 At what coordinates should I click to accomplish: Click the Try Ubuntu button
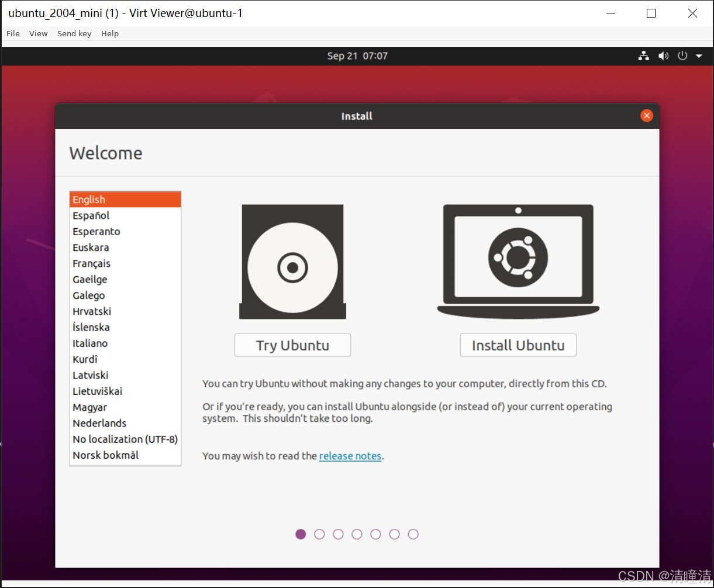pyautogui.click(x=292, y=345)
